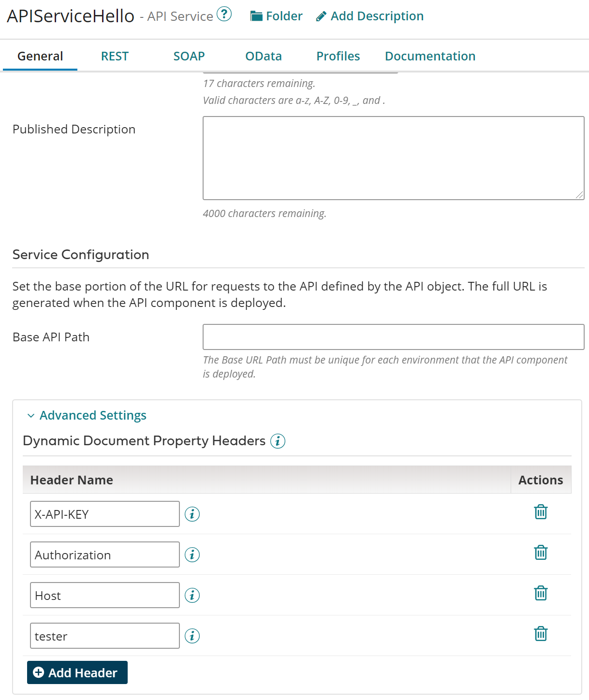Viewport: 589px width, 700px height.
Task: Click the Add Description link
Action: pos(370,16)
